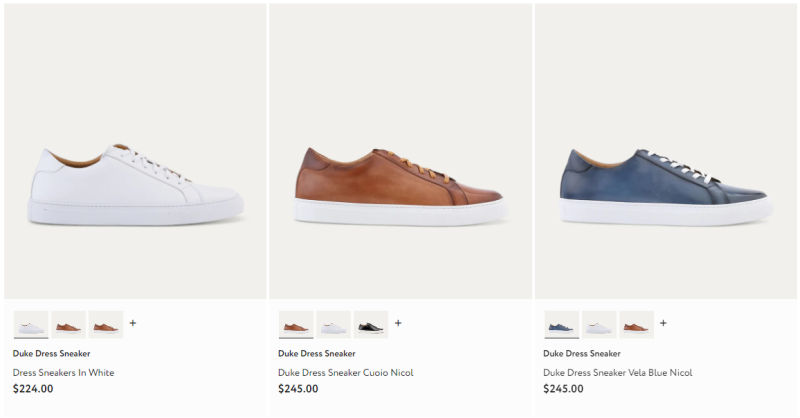800x418 pixels.
Task: Open Duke Dress Sneaker Vela Blue Nicol link
Action: (617, 373)
